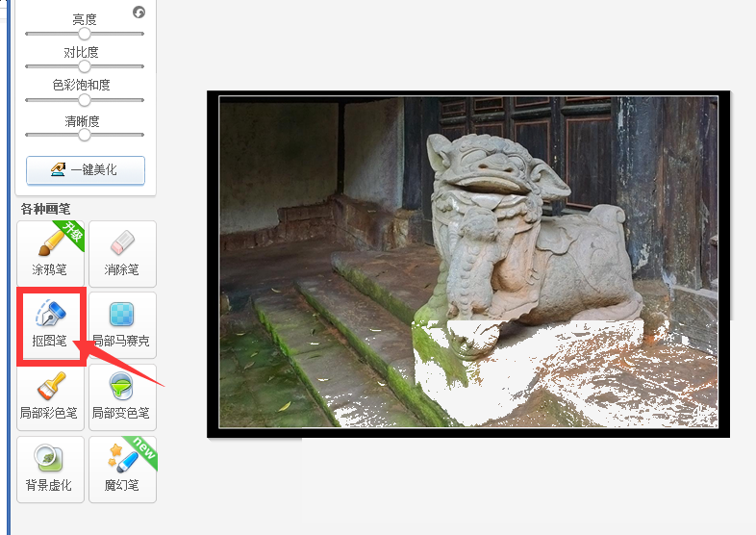Screen dimensions: 756x535
Task: Select the 局部马赛克 mosaic tool
Action: tap(122, 325)
